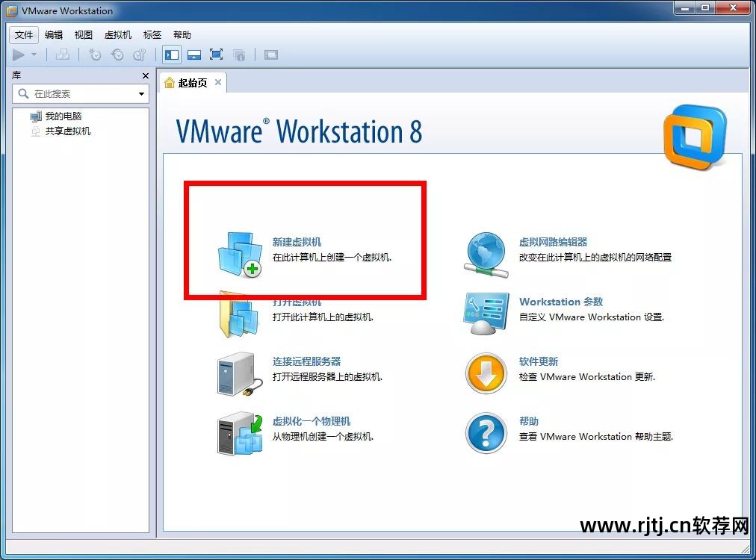Switch to the 起始页 tab
This screenshot has height=560, width=756.
[x=190, y=83]
